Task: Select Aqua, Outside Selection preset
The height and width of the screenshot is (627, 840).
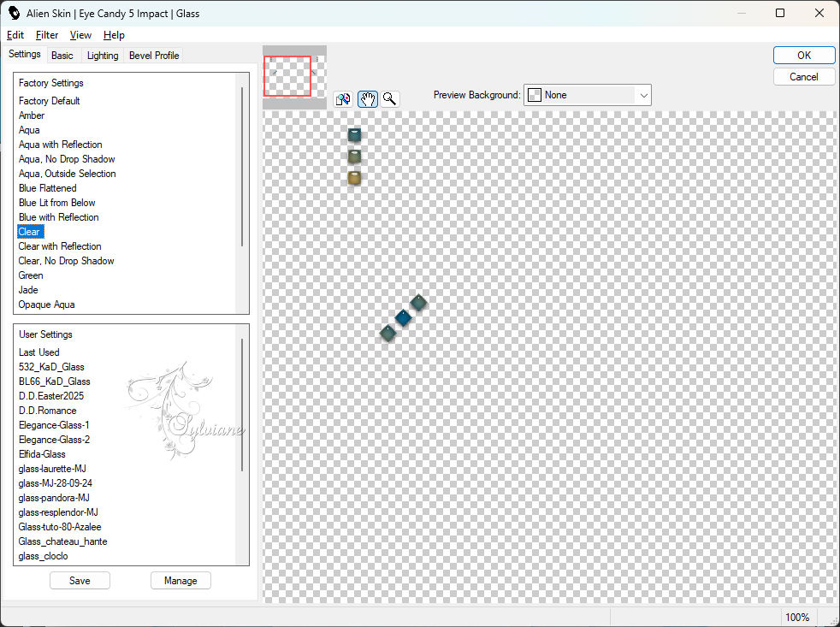Action: tap(67, 173)
